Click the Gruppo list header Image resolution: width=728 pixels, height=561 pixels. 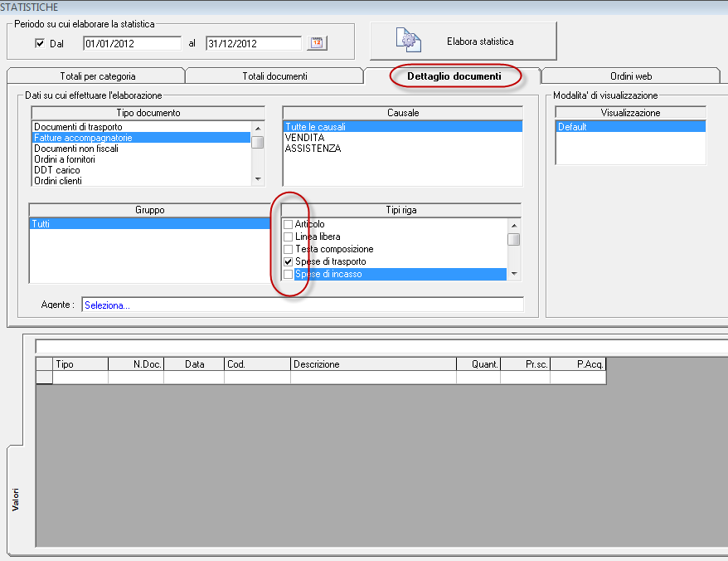click(x=149, y=210)
